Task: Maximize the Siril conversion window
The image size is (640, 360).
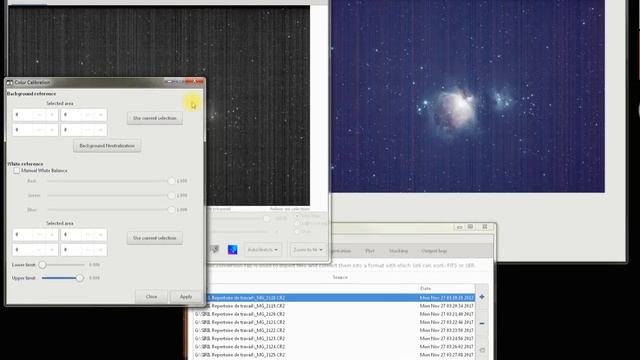Action: click(471, 227)
